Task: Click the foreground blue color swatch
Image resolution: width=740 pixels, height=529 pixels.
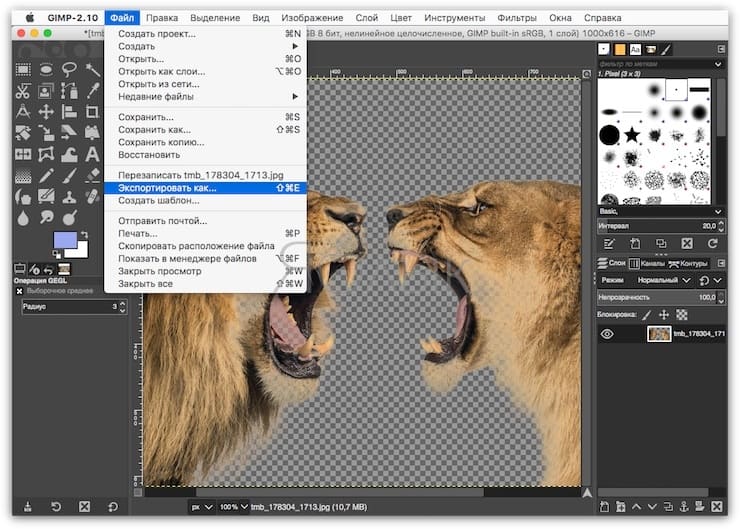Action: click(65, 240)
